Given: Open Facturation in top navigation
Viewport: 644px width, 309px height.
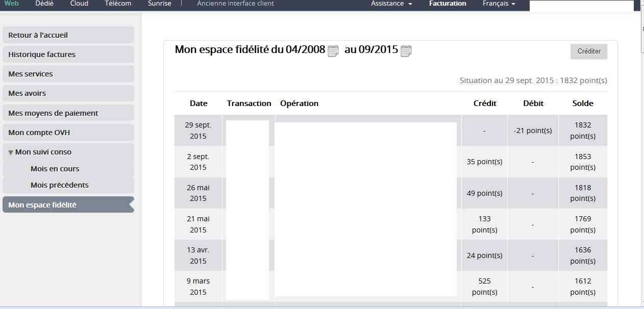Looking at the screenshot, I should [x=448, y=4].
